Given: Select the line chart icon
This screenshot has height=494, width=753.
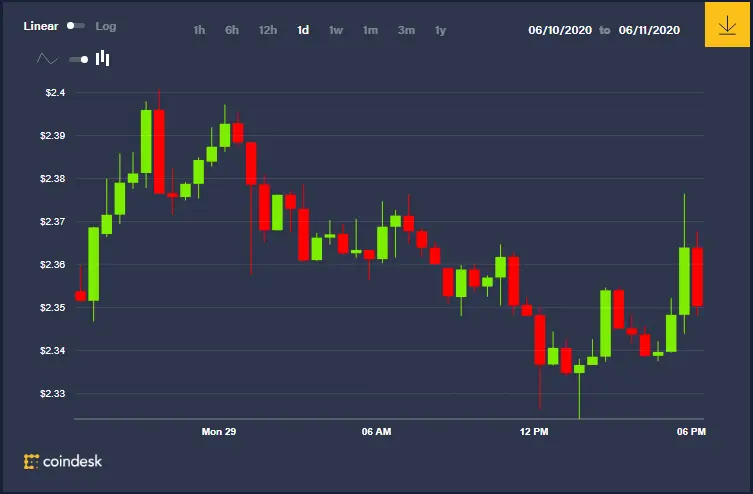Looking at the screenshot, I should coord(47,59).
